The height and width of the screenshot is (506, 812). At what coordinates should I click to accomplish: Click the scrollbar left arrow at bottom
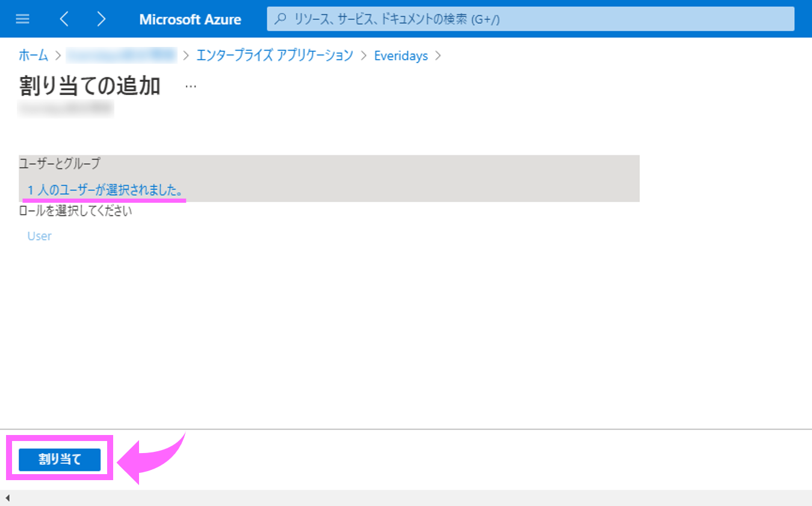point(7,498)
